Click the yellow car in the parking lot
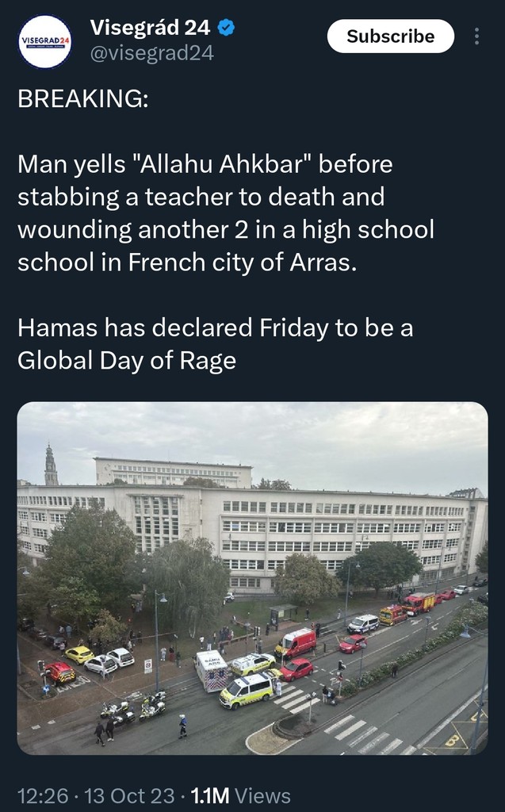505x812 pixels. click(x=78, y=654)
